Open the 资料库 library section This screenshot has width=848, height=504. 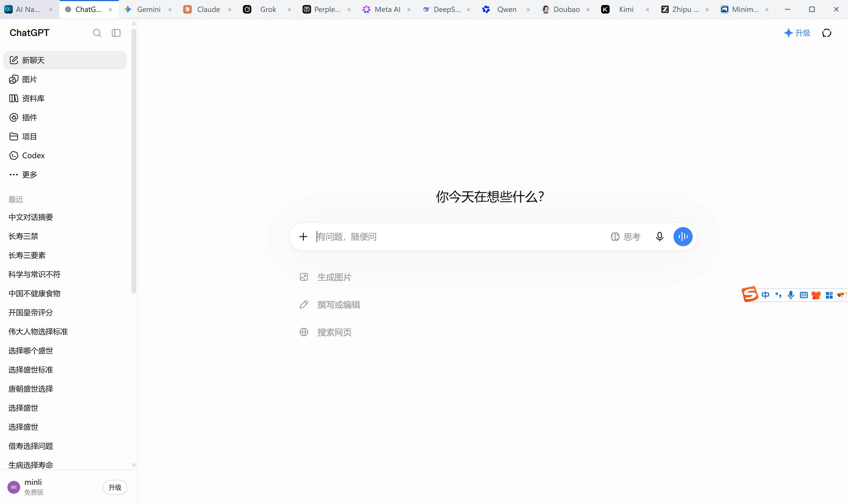(65, 98)
